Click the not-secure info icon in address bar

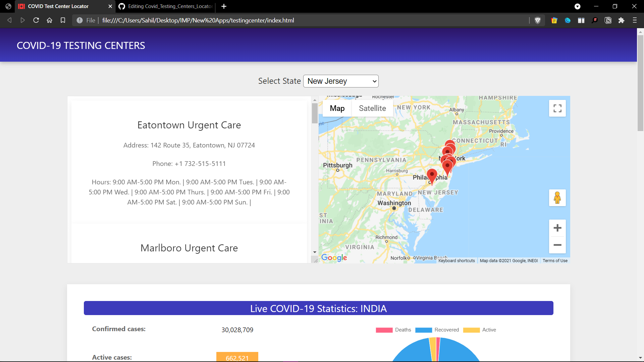pos(79,20)
